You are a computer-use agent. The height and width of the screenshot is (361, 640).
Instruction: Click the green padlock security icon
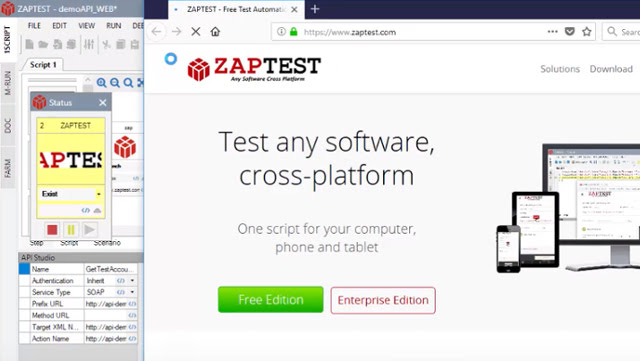click(293, 31)
